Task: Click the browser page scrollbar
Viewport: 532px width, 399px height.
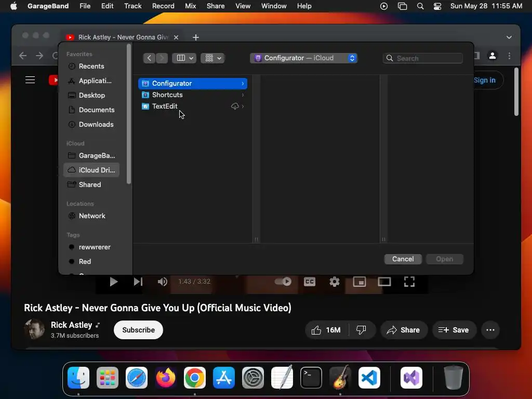Action: (x=516, y=91)
